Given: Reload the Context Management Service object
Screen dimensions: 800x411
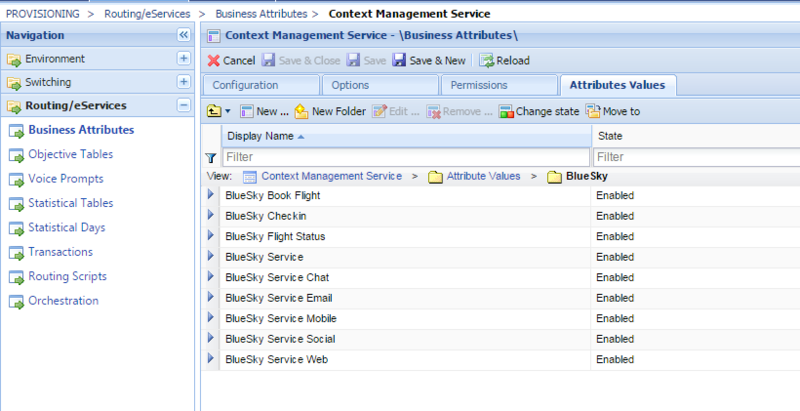Looking at the screenshot, I should (505, 61).
